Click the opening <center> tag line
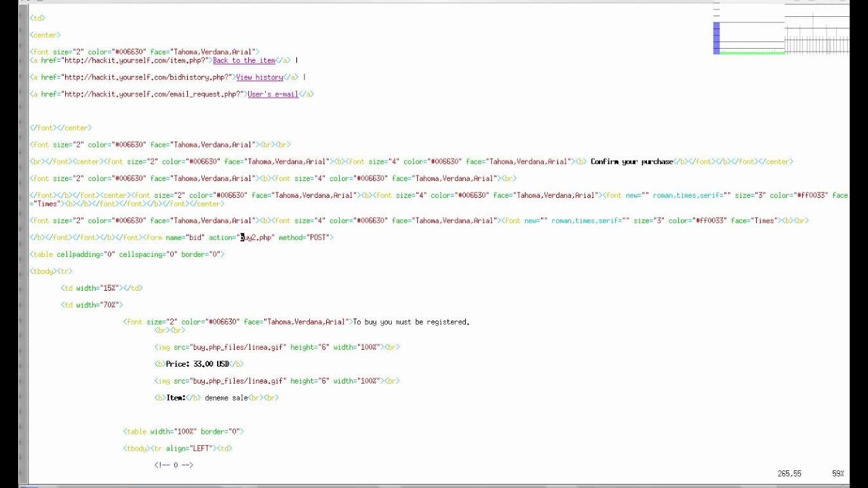The image size is (868, 488). coord(45,35)
